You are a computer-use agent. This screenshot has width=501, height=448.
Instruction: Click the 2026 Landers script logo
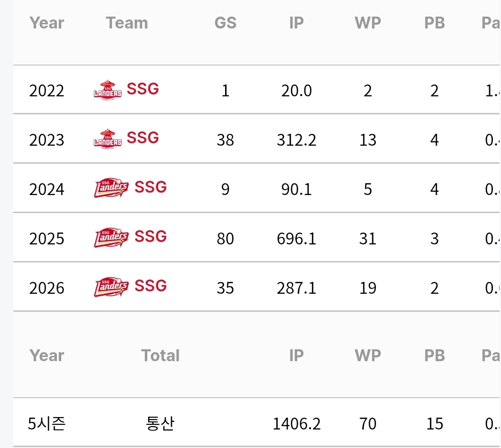(x=111, y=287)
